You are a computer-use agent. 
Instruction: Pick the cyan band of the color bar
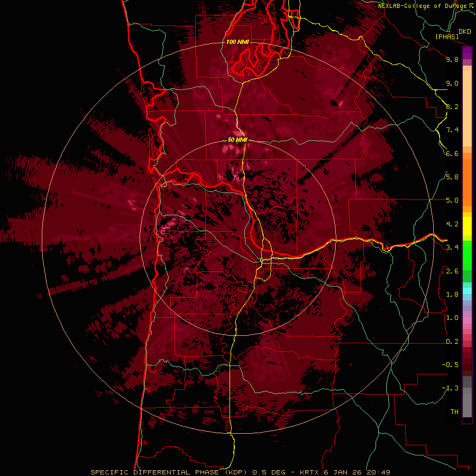pos(467,291)
